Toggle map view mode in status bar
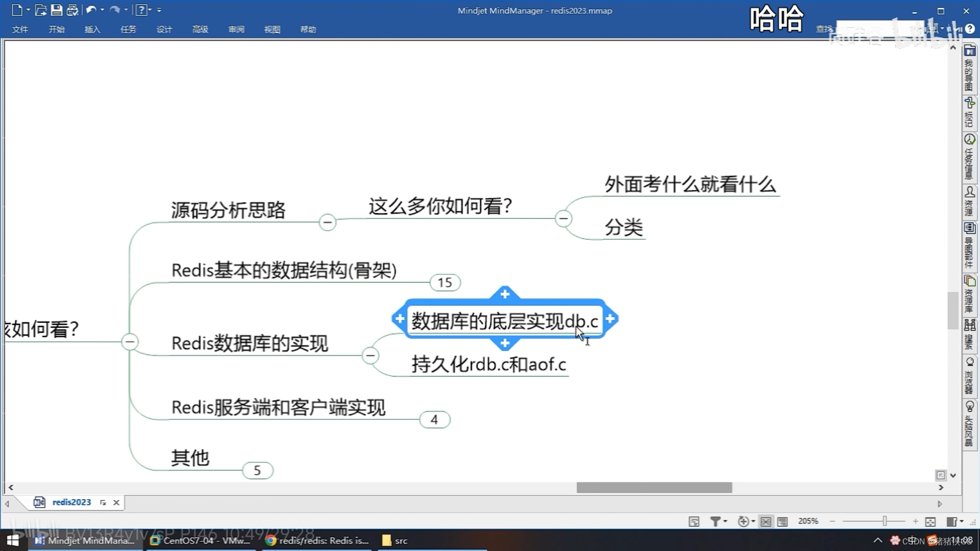 pyautogui.click(x=766, y=521)
